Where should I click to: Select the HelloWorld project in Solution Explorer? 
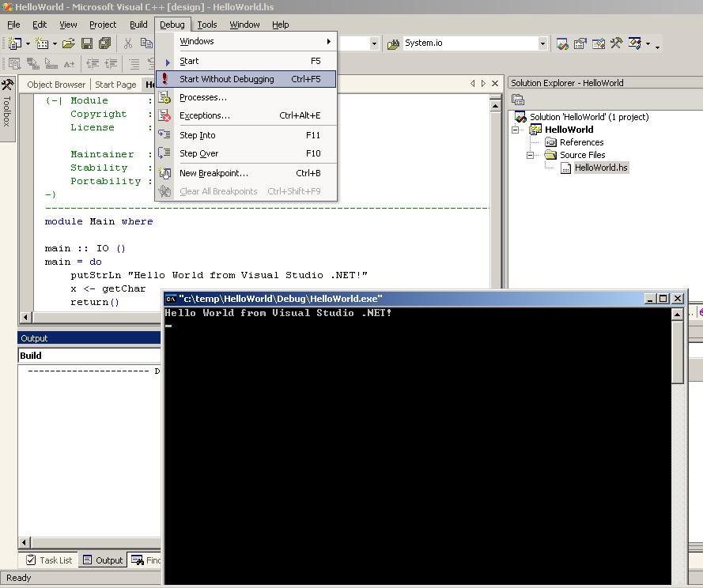pyautogui.click(x=569, y=130)
